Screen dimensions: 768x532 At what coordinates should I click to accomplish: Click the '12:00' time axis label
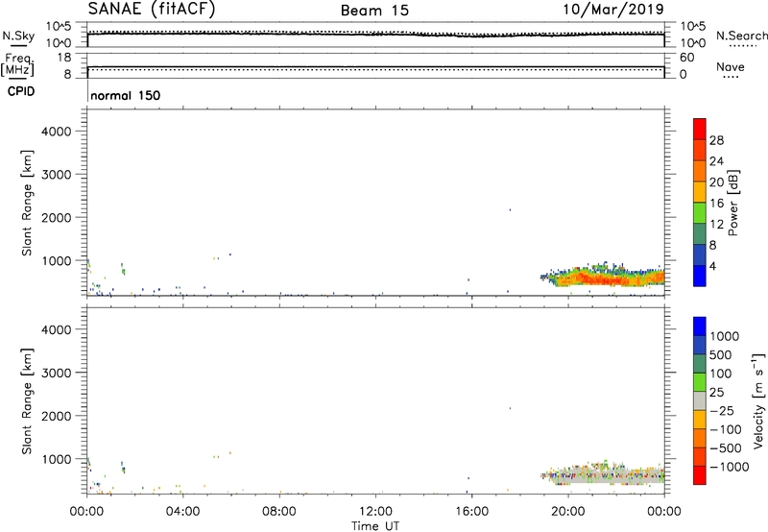(x=375, y=512)
